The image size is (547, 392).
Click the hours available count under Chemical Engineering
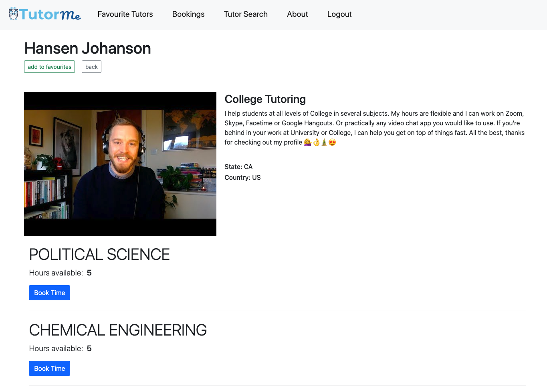pos(89,348)
